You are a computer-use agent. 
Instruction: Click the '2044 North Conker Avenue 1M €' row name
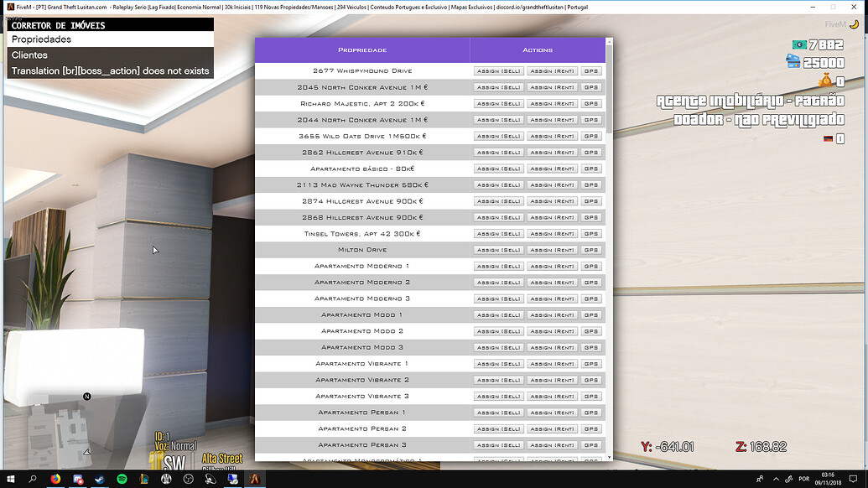tap(362, 120)
